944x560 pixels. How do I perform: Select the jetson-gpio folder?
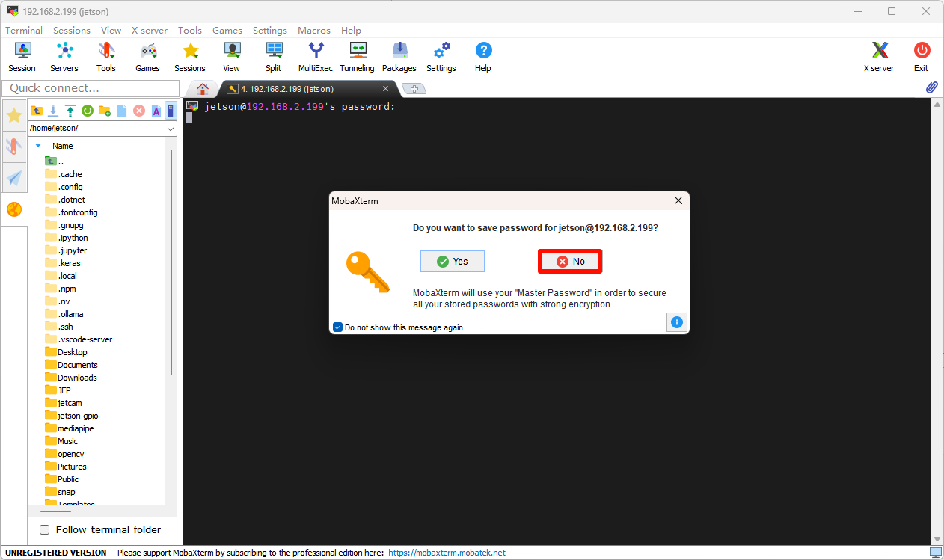pos(78,416)
